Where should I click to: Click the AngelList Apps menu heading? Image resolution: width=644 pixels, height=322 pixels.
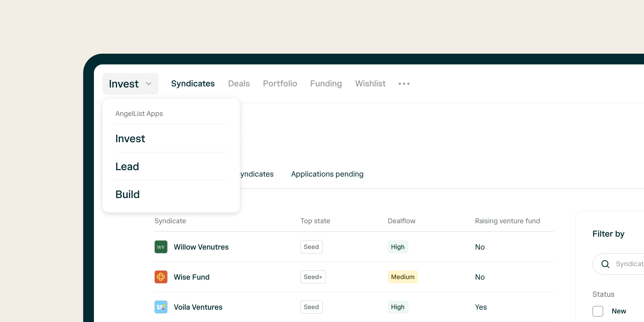[139, 114]
